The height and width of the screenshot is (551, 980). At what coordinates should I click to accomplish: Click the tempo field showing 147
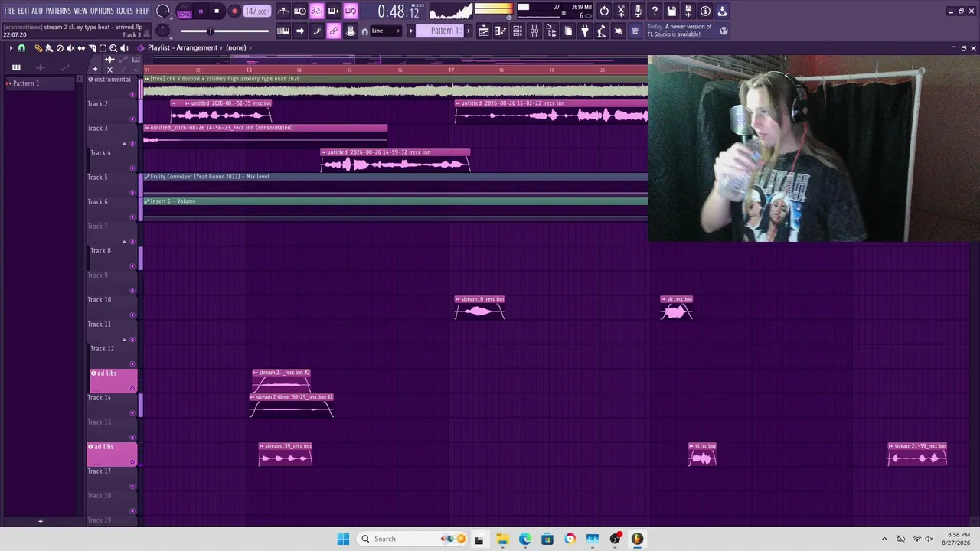click(257, 11)
